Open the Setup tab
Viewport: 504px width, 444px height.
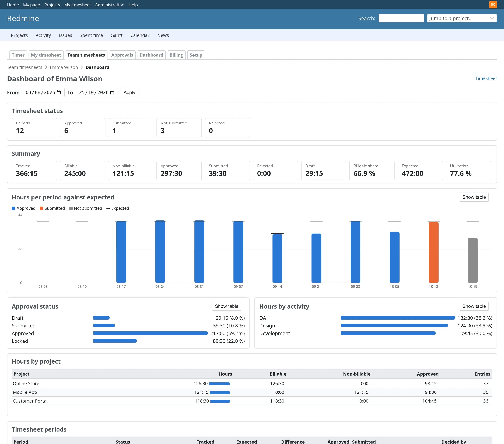[196, 55]
